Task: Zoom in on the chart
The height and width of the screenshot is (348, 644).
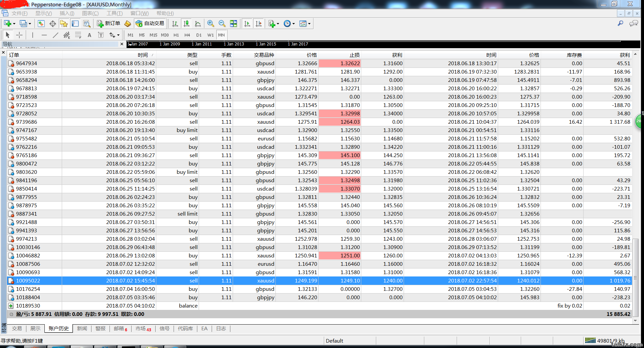Action: [211, 23]
